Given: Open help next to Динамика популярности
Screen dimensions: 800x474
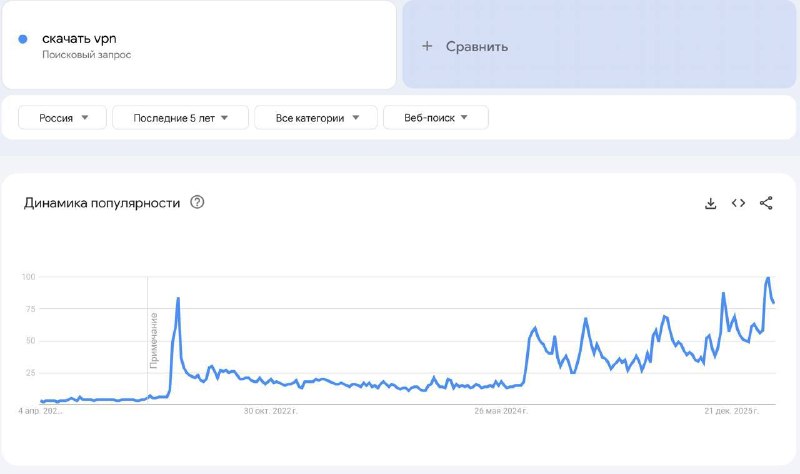Looking at the screenshot, I should point(197,202).
